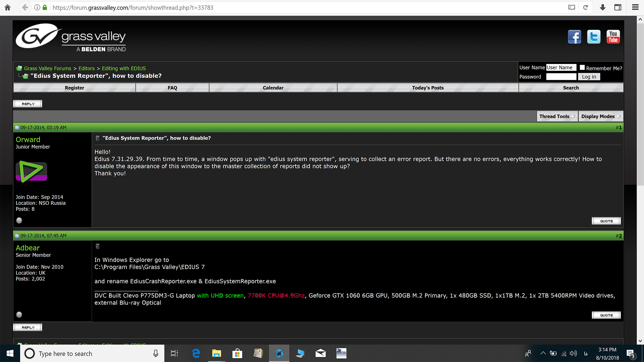Click the Edge browser taskbar icon
The height and width of the screenshot is (362, 644).
tap(196, 353)
